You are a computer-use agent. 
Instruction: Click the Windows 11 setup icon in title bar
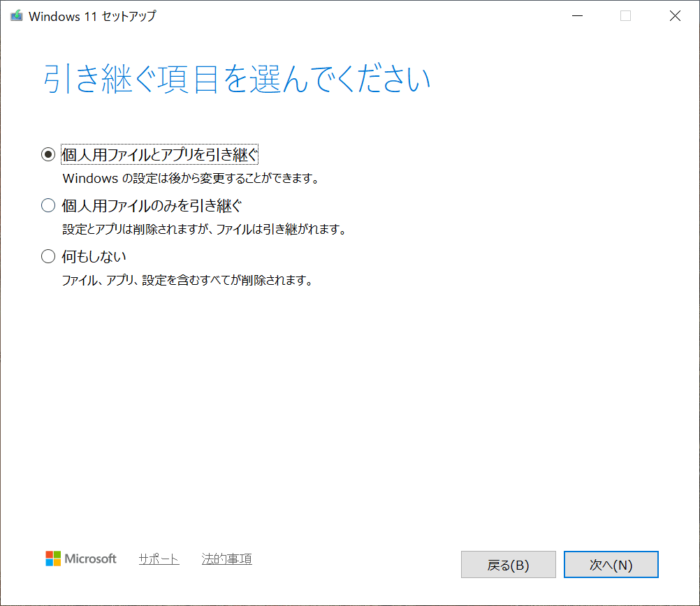16,16
